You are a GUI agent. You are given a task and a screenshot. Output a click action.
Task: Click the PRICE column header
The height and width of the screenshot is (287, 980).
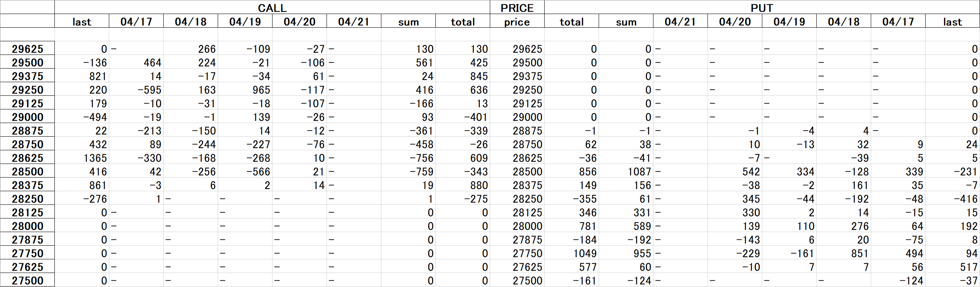point(517,7)
